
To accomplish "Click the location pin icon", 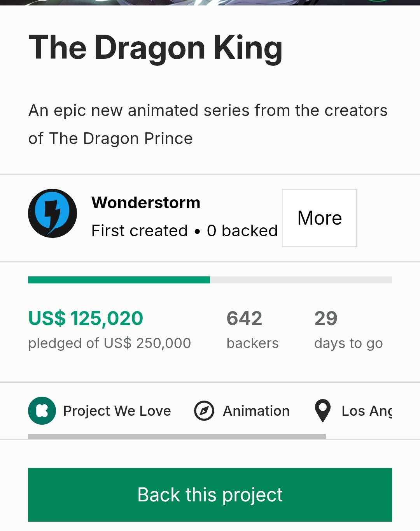I will pyautogui.click(x=322, y=411).
